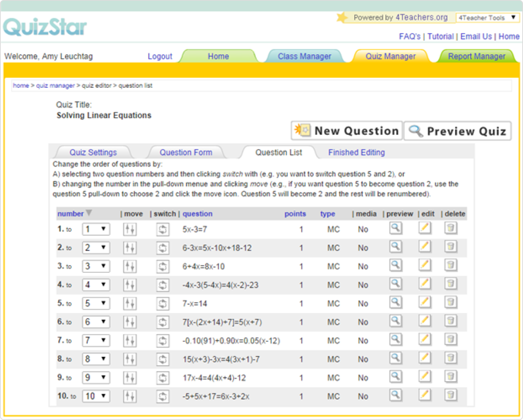Delete question 7-x=14
Screen dimensions: 523x420
451,302
